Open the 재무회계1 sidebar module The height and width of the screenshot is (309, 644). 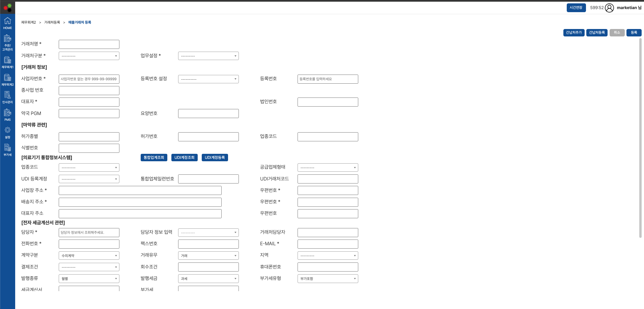tap(7, 62)
